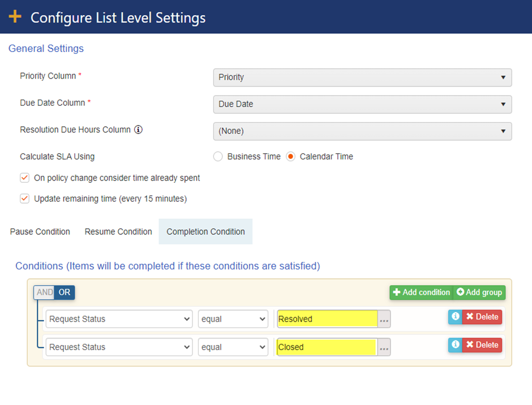The height and width of the screenshot is (405, 532).
Task: Switch to the Pause Condition tab
Action: 40,232
